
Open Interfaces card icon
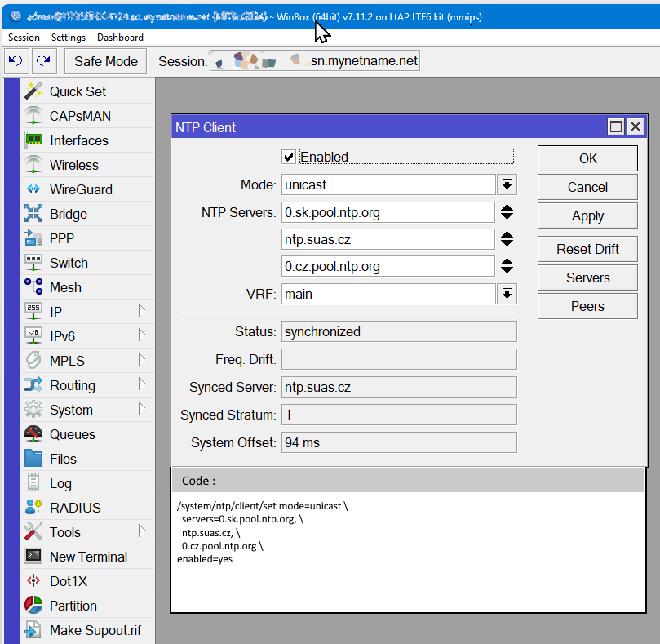pyautogui.click(x=33, y=140)
